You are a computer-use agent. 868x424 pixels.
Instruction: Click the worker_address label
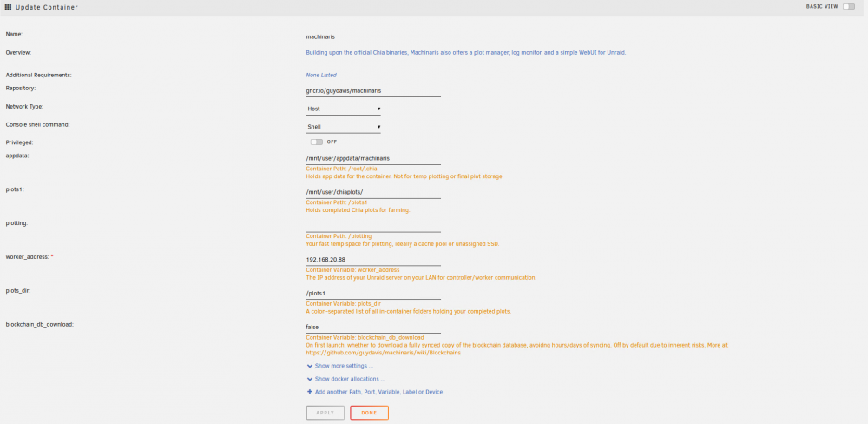pos(28,256)
